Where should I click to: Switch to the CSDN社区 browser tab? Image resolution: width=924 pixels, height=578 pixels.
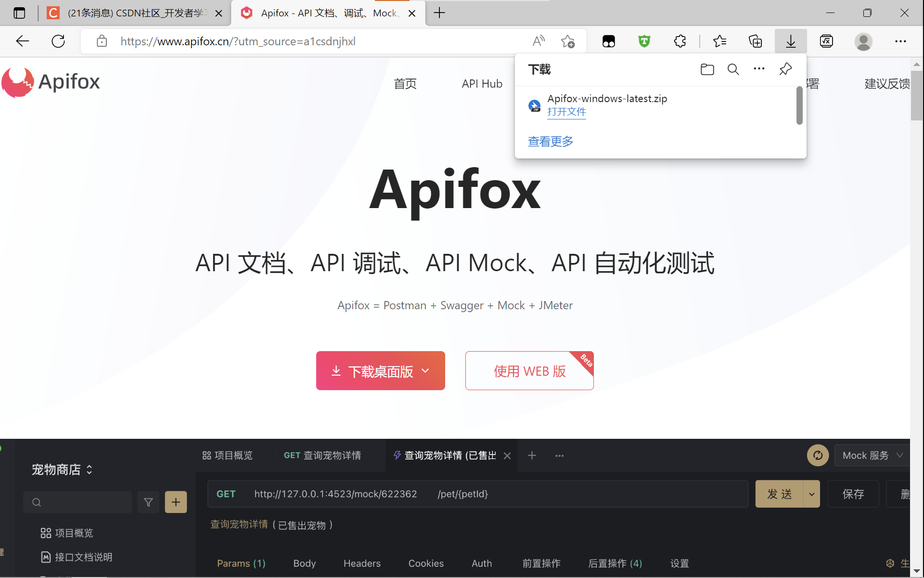135,13
